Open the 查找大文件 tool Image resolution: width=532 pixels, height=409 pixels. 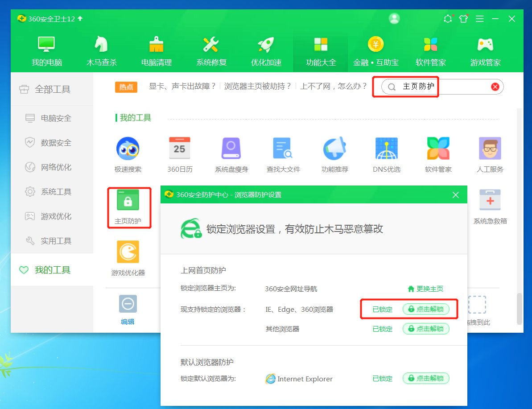pyautogui.click(x=283, y=155)
